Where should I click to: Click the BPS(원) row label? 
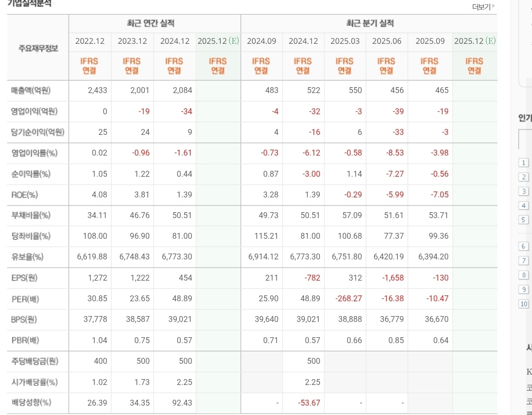coord(24,319)
